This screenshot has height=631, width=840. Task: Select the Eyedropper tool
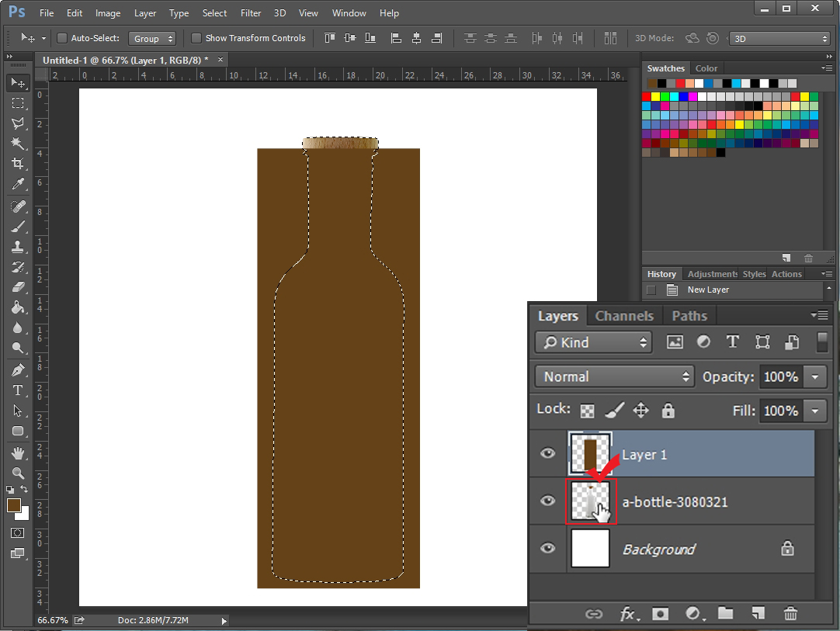tap(18, 184)
